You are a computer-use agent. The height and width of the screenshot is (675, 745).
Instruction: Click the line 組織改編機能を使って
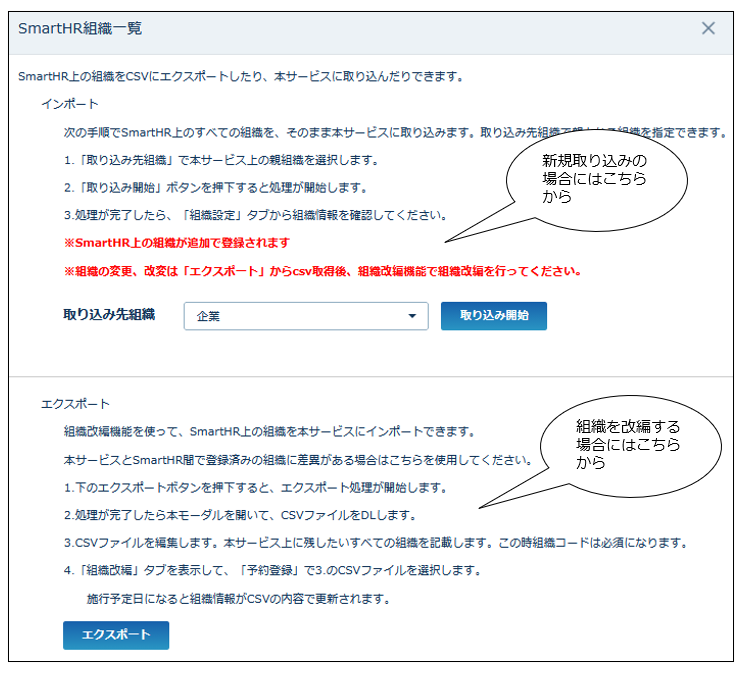270,432
